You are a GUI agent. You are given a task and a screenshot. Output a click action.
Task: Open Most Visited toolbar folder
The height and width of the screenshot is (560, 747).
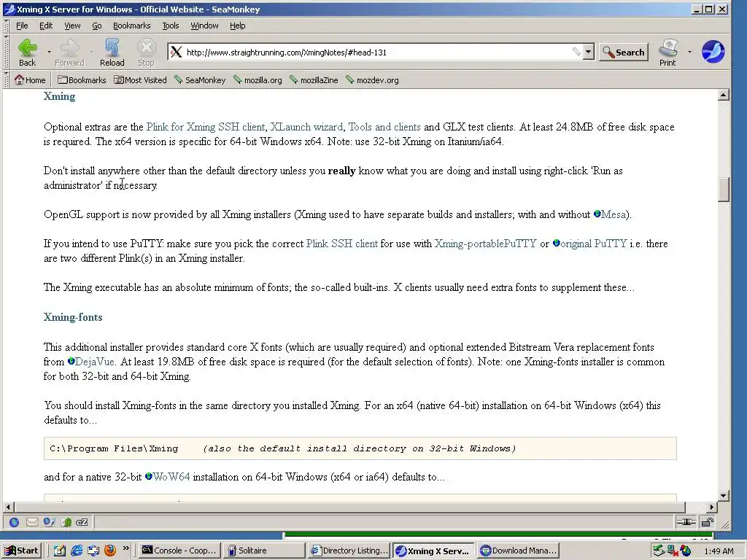140,80
